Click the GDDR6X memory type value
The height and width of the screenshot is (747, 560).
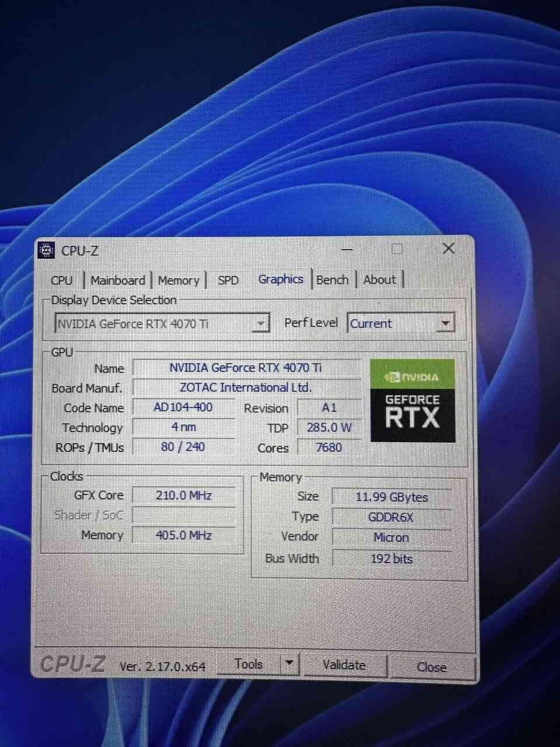click(x=392, y=518)
